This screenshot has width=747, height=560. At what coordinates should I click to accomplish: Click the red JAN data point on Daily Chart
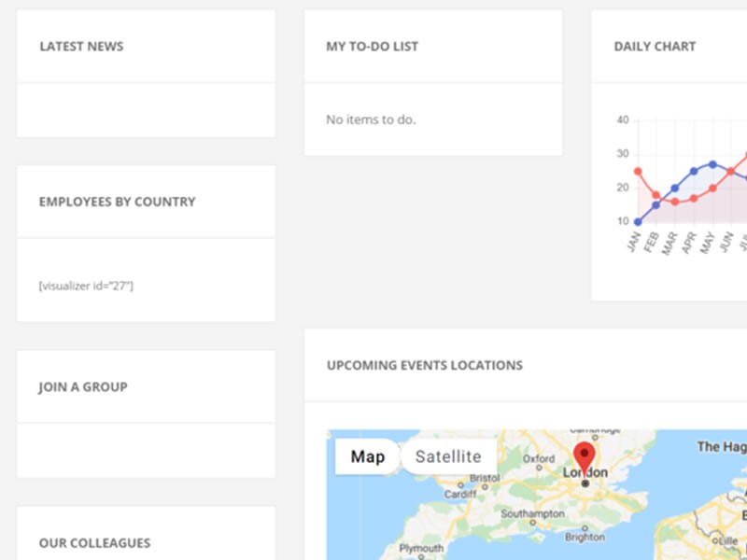click(x=638, y=171)
